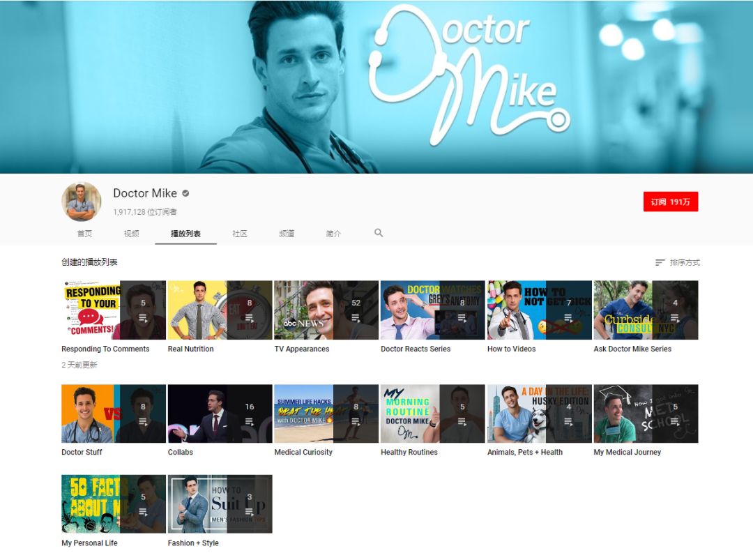Open the Doctor Reacts Series title link

click(x=416, y=349)
